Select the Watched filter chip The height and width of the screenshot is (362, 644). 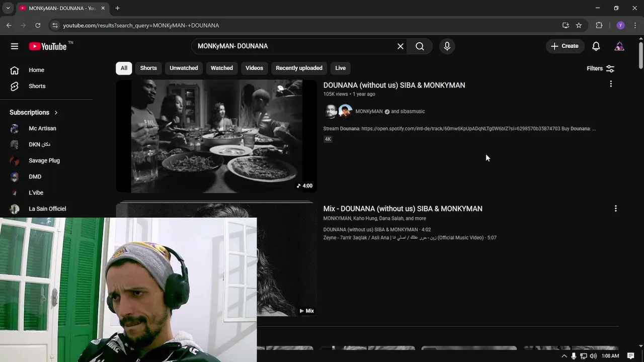point(222,68)
